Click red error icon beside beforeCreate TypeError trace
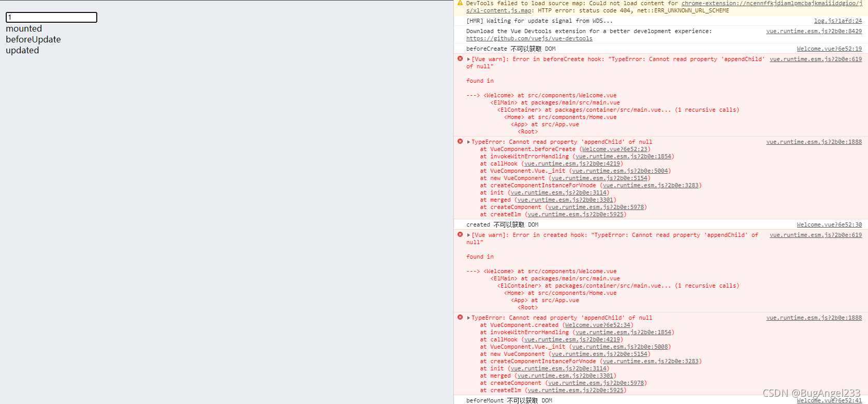This screenshot has width=868, height=404. pyautogui.click(x=460, y=142)
